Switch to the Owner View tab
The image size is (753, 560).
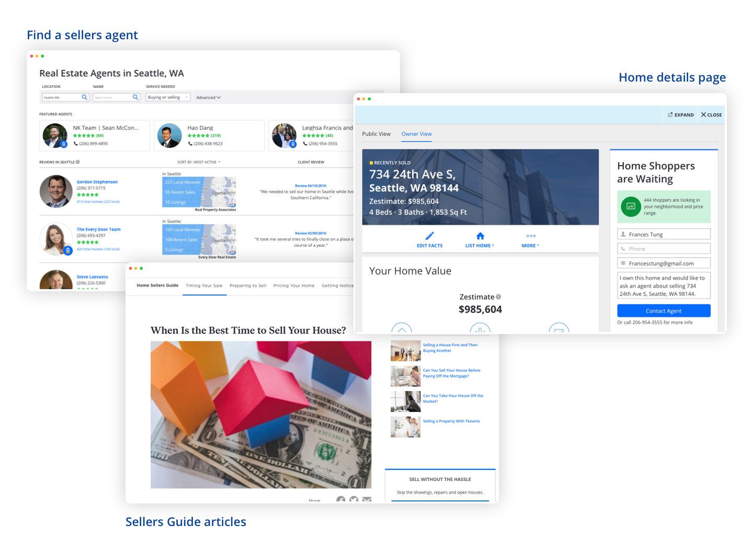[x=417, y=134]
